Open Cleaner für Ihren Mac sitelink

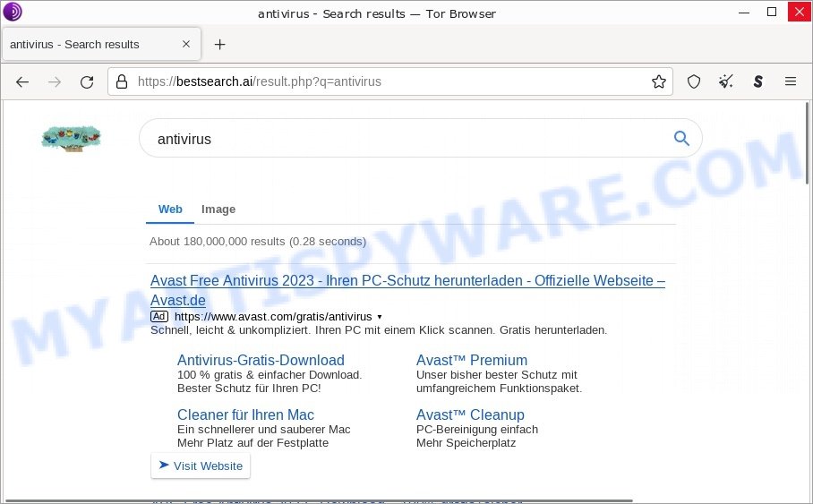click(245, 414)
